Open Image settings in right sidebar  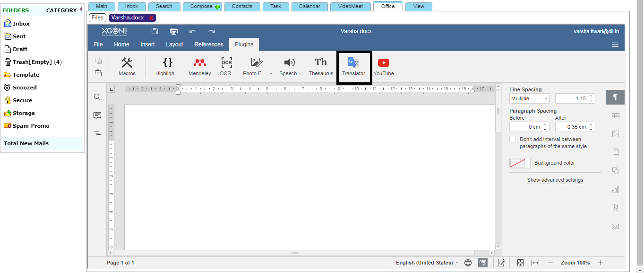point(616,134)
